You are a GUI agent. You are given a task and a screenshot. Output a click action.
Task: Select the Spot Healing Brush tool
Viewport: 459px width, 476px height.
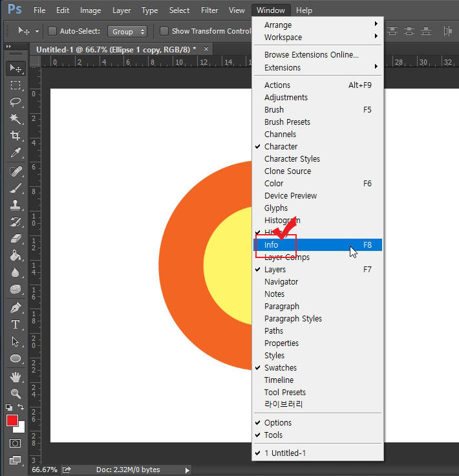click(x=16, y=171)
